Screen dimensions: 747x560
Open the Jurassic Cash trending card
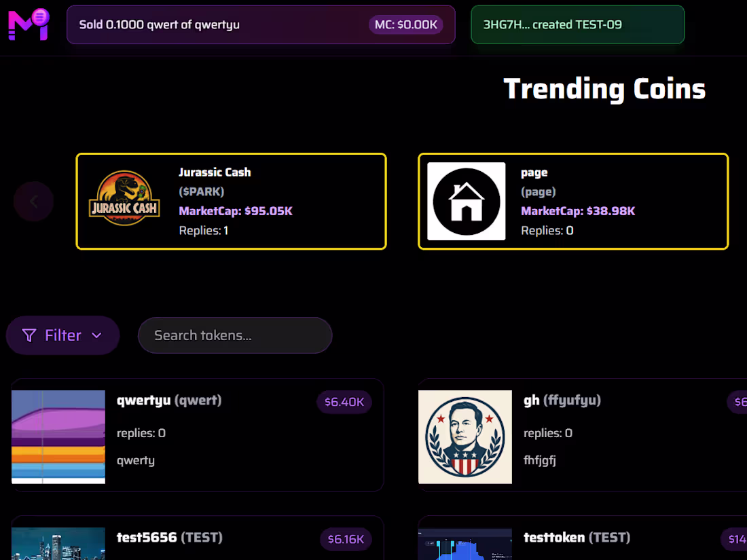pyautogui.click(x=231, y=201)
